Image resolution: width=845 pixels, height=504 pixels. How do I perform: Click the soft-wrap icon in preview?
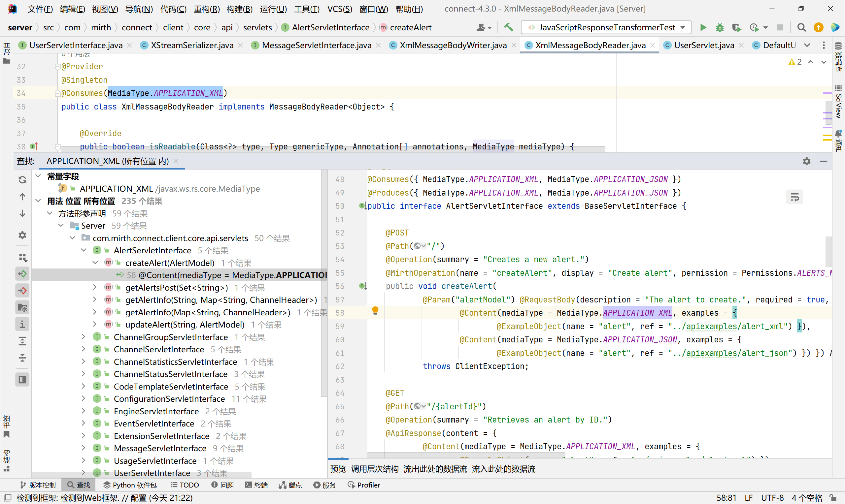795,197
